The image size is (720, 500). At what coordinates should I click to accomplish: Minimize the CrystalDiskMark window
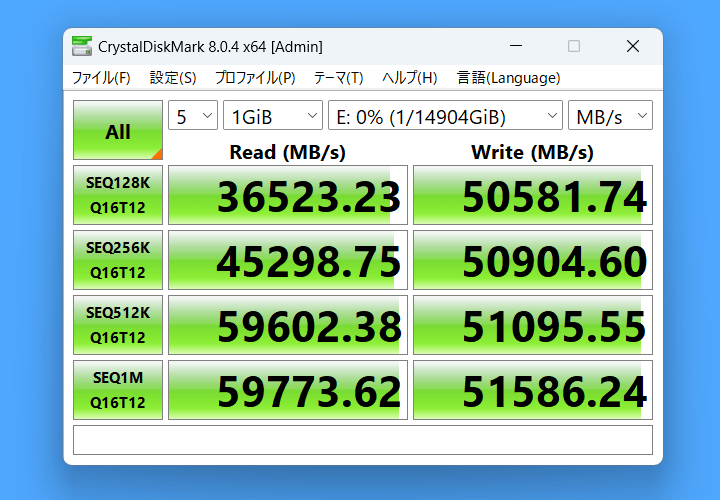coord(516,46)
